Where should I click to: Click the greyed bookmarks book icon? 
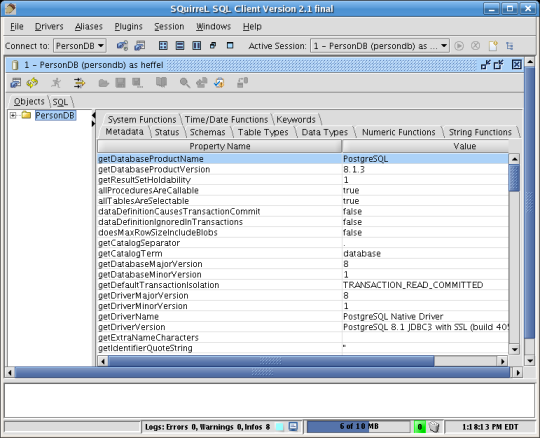pos(161,82)
